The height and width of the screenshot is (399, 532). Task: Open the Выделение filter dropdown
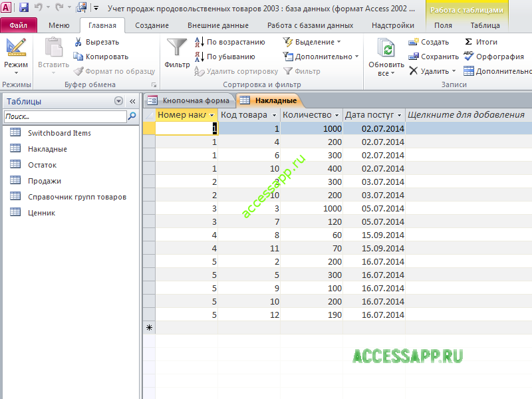coord(311,42)
